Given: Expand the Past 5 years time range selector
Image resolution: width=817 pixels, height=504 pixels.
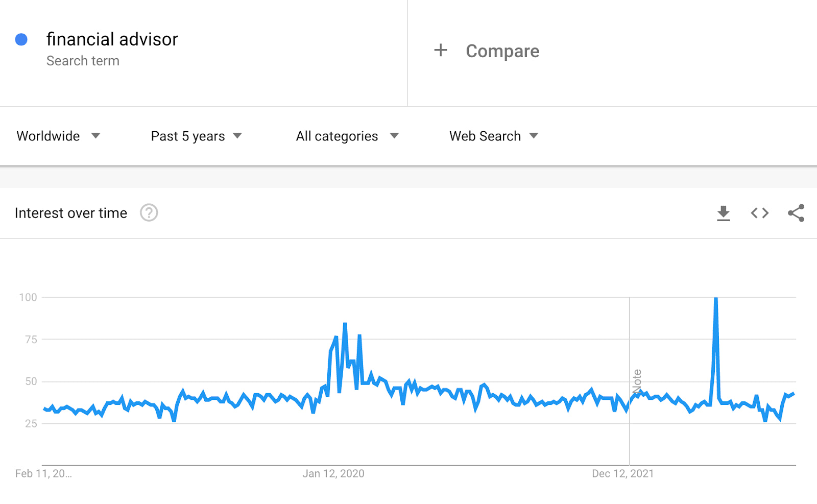Looking at the screenshot, I should point(196,136).
